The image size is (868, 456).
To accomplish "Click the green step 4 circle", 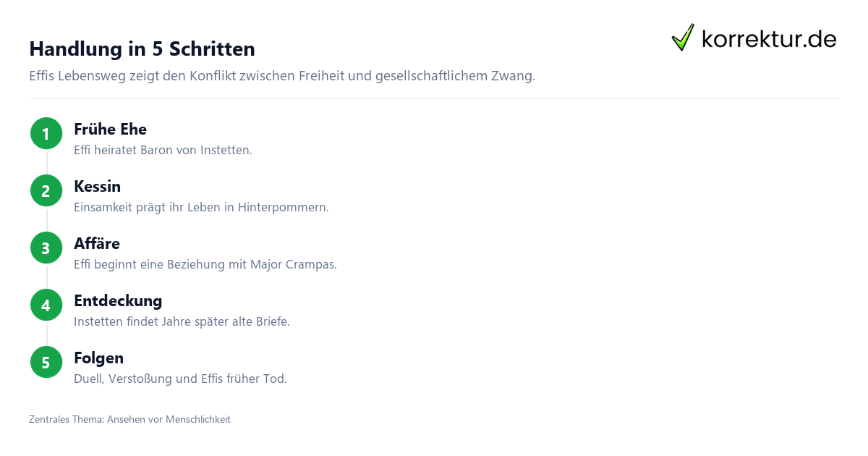I will [x=46, y=305].
